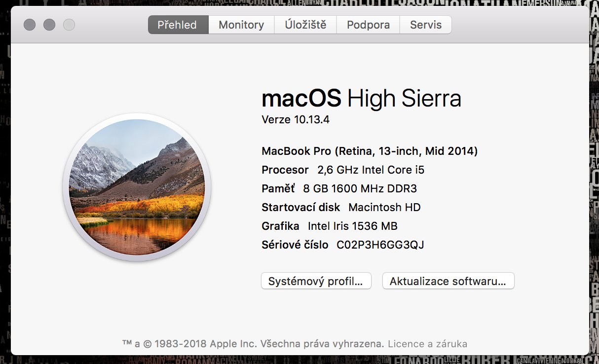
Task: Select the serial number C02P3H6GG3QJ
Action: click(x=380, y=245)
